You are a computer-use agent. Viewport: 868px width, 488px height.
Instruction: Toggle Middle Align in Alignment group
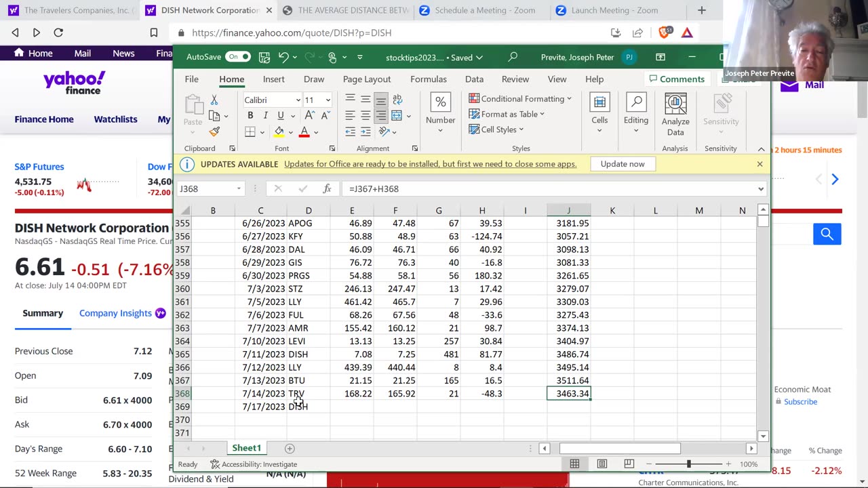[366, 100]
